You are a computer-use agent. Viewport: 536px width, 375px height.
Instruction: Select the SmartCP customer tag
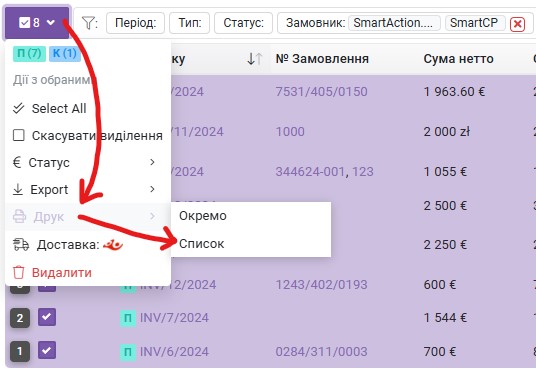pyautogui.click(x=475, y=23)
